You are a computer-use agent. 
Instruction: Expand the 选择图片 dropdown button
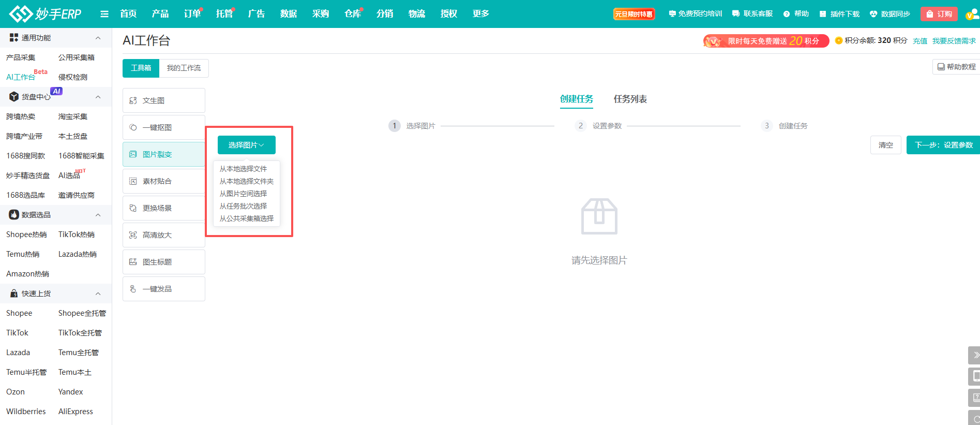[x=246, y=145]
